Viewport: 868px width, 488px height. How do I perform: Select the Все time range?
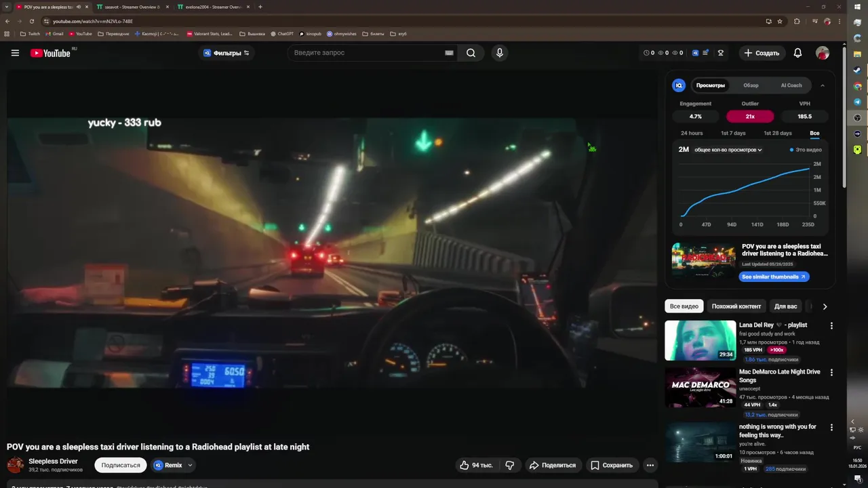click(814, 134)
